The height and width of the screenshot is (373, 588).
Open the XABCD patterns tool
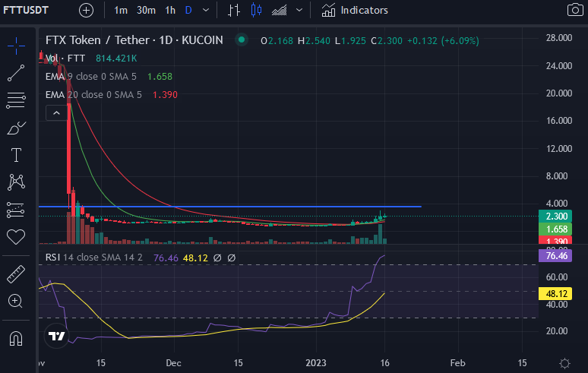16,182
